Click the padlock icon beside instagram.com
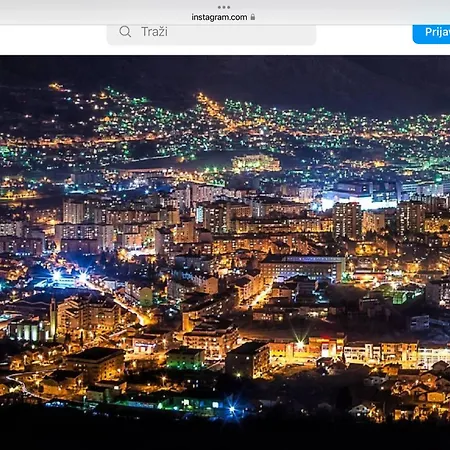Viewport: 450px width, 450px height. click(253, 17)
